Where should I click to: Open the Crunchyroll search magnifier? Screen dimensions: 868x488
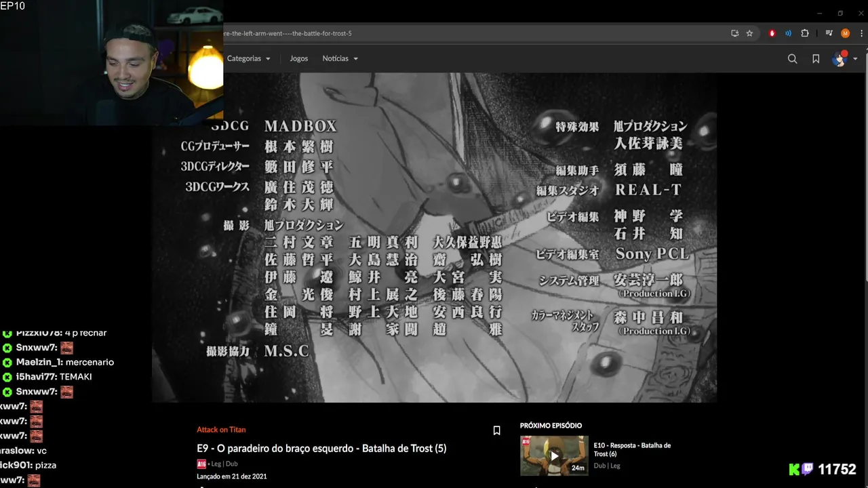point(792,59)
